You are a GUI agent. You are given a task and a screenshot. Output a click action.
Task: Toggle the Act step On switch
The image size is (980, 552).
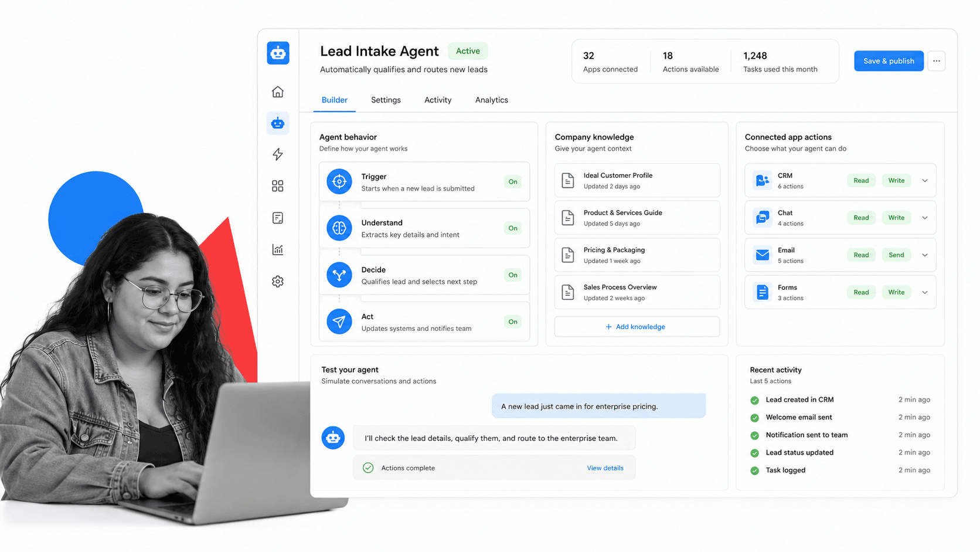[x=513, y=321]
